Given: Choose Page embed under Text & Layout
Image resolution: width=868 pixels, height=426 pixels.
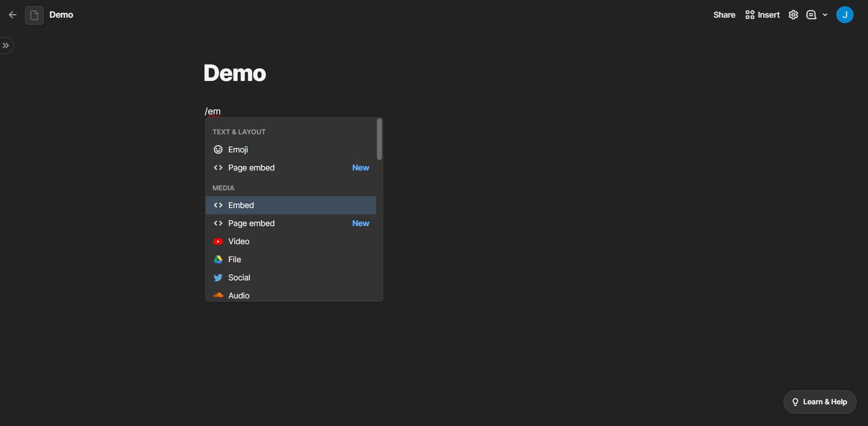Looking at the screenshot, I should pyautogui.click(x=251, y=168).
